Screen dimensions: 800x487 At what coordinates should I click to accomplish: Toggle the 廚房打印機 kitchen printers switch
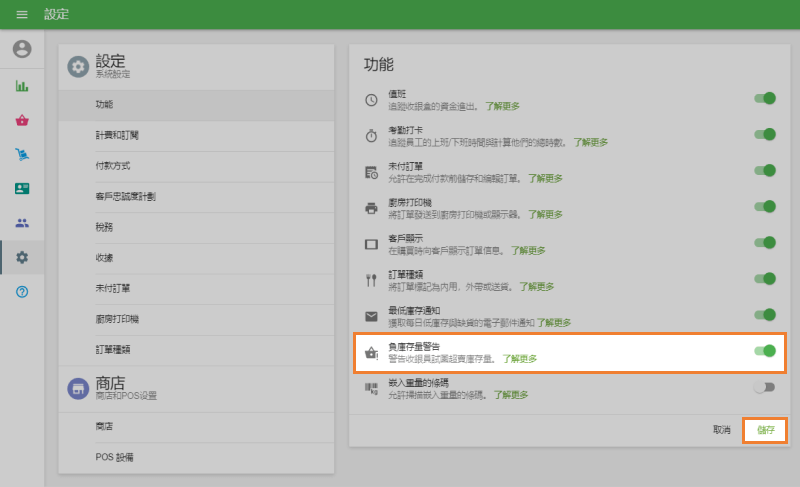pos(765,207)
